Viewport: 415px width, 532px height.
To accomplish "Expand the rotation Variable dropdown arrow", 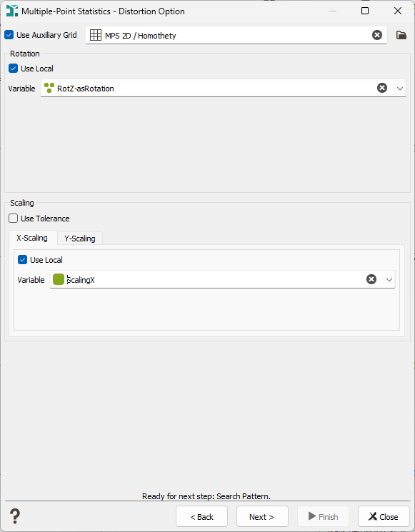I will click(400, 89).
